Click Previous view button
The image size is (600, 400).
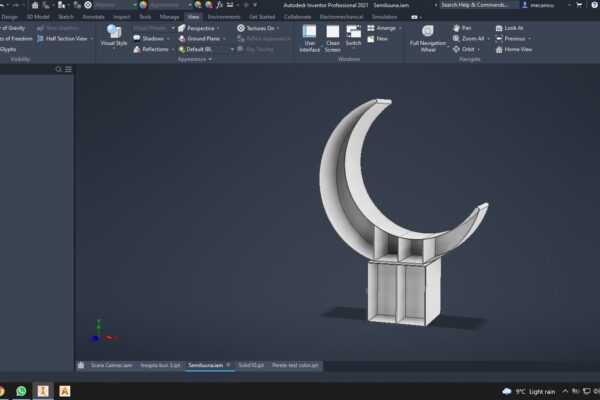coord(513,38)
